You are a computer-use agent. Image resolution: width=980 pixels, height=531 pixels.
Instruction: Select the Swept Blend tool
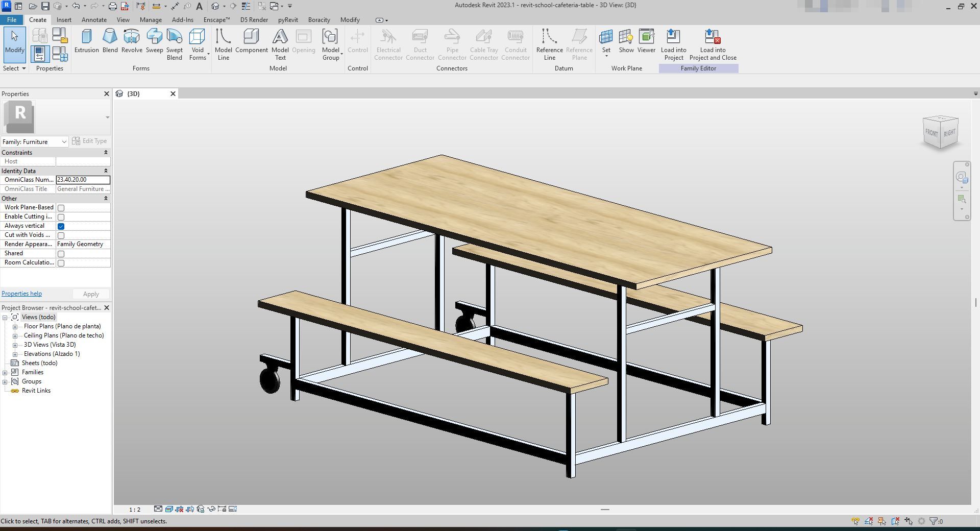pyautogui.click(x=174, y=44)
